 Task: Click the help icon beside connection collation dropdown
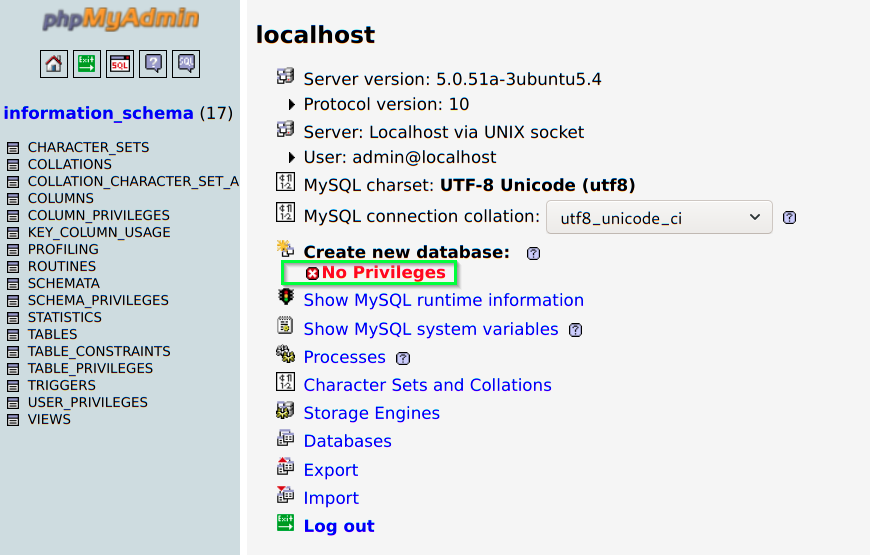(x=789, y=218)
